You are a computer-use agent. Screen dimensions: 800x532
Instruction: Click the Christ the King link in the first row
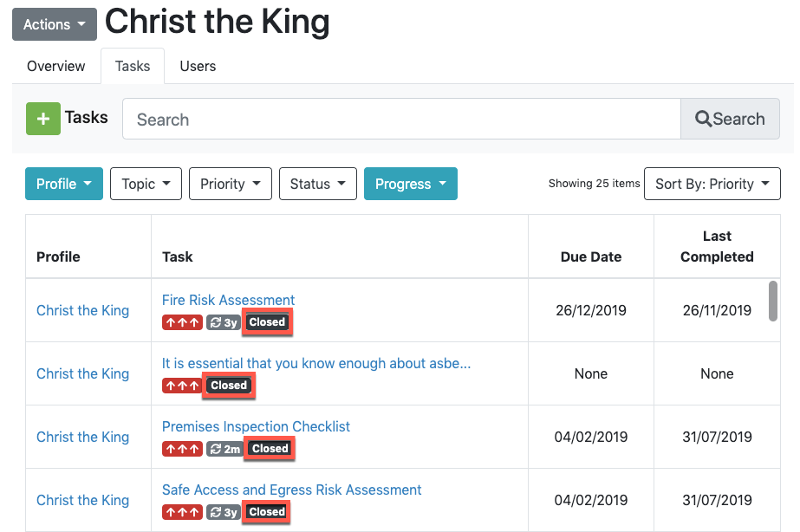pyautogui.click(x=82, y=310)
